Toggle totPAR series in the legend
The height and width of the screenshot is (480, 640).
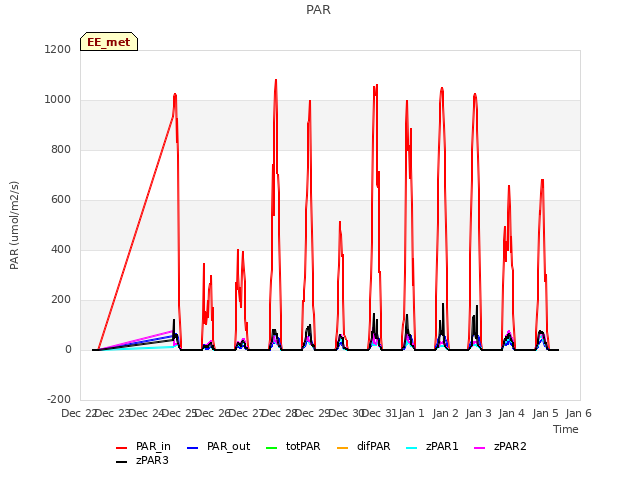coord(293,447)
